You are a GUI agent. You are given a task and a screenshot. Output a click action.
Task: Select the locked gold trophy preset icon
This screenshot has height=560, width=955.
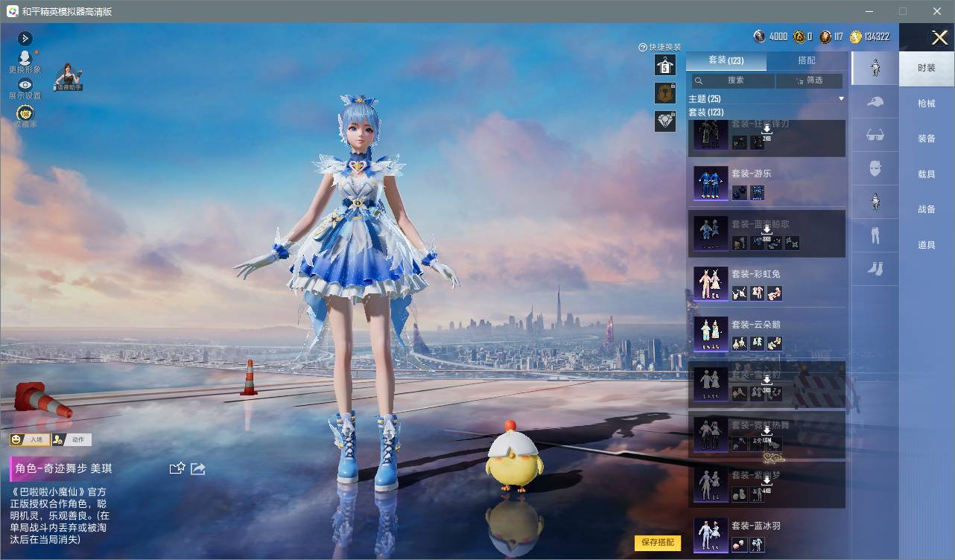[x=665, y=93]
